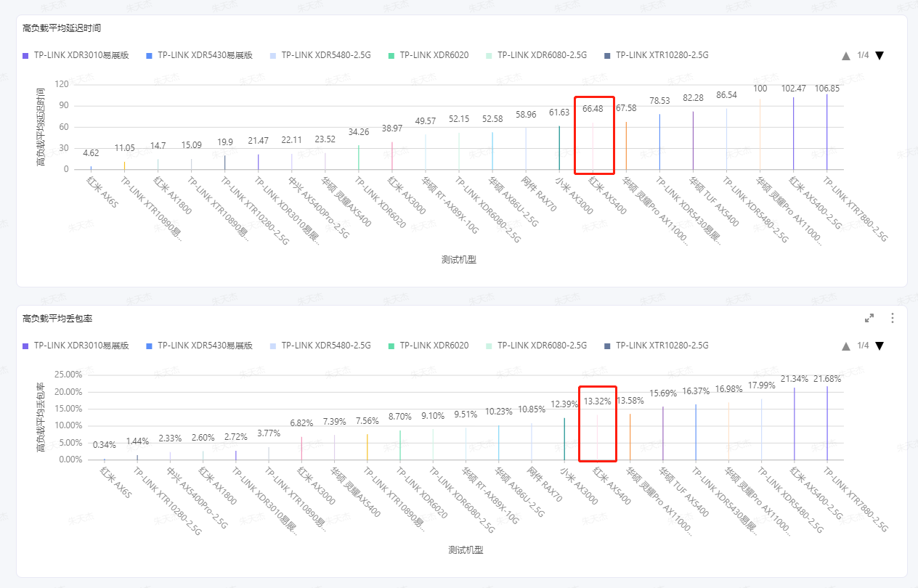
Task: Click the XDR6080-2.5G legend swatch in 丢包率 chart
Action: tap(490, 346)
